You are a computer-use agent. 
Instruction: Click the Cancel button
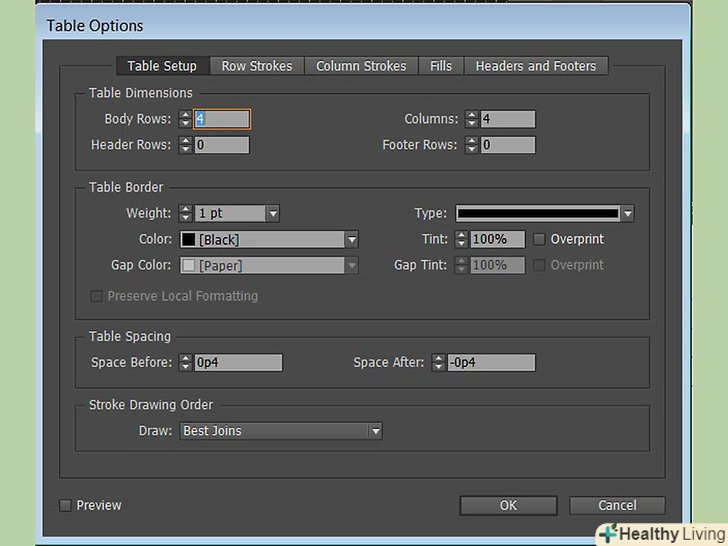(616, 505)
